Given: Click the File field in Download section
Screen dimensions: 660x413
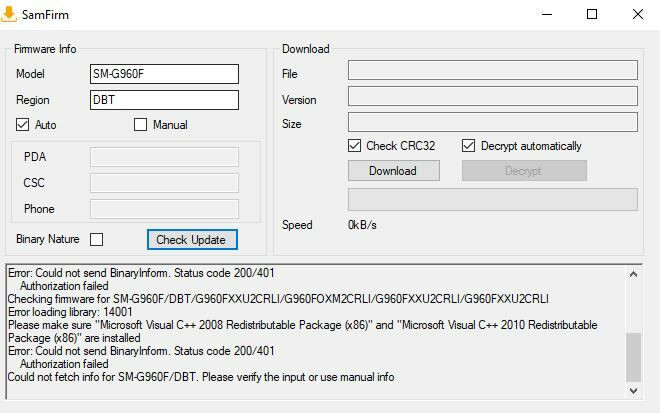Looking at the screenshot, I should [492, 70].
